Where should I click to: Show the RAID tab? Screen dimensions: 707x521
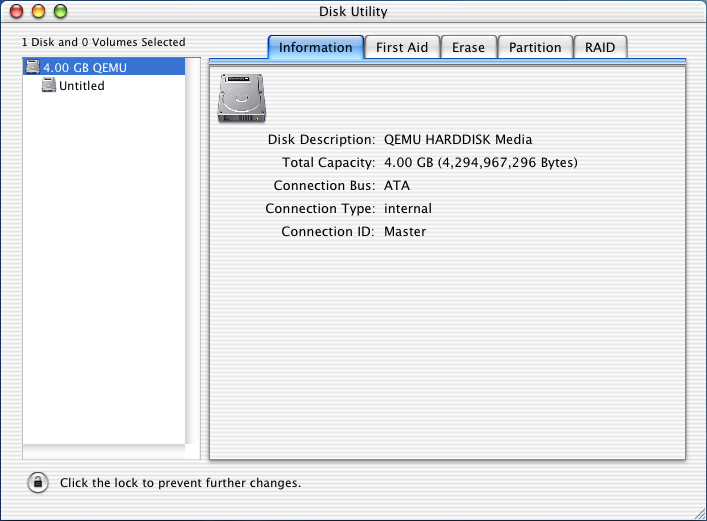tap(600, 47)
